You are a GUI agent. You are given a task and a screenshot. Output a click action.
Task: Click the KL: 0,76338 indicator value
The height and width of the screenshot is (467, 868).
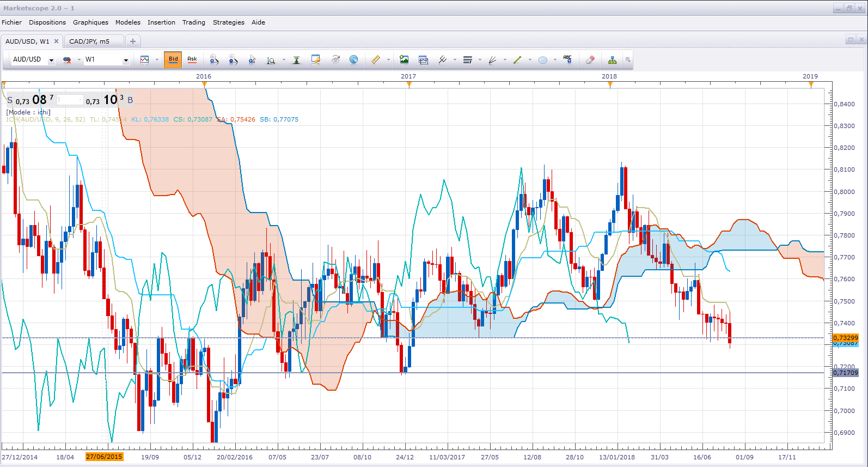click(150, 119)
